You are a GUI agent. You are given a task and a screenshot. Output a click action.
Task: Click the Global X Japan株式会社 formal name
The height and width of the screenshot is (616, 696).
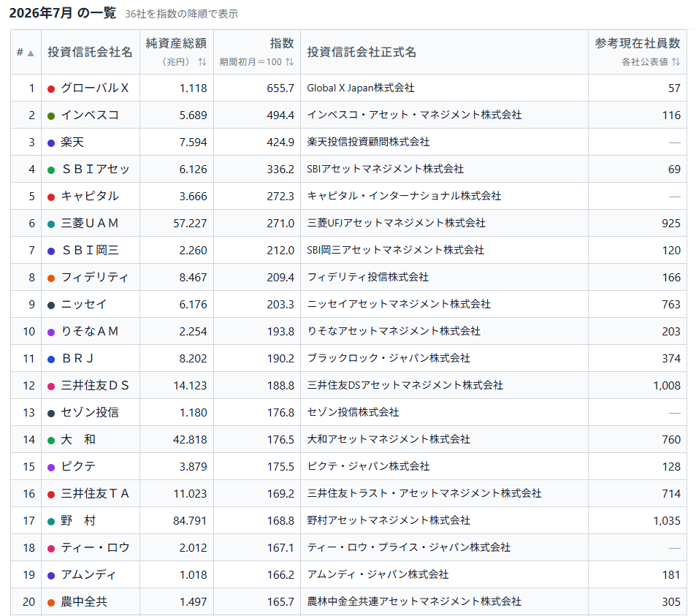361,88
